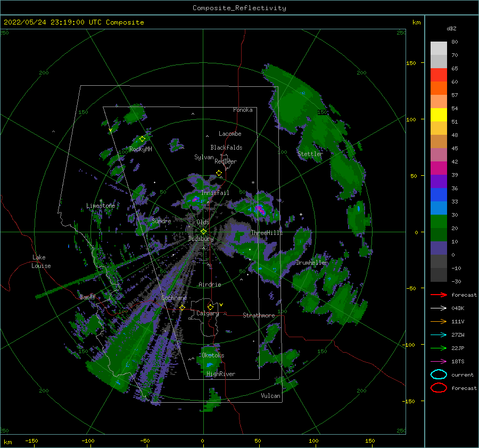Click the RedDeer city label

(x=226, y=161)
